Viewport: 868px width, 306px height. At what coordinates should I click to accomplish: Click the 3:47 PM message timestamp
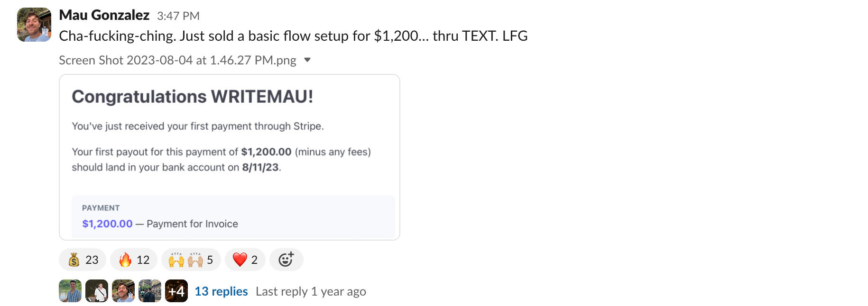178,16
